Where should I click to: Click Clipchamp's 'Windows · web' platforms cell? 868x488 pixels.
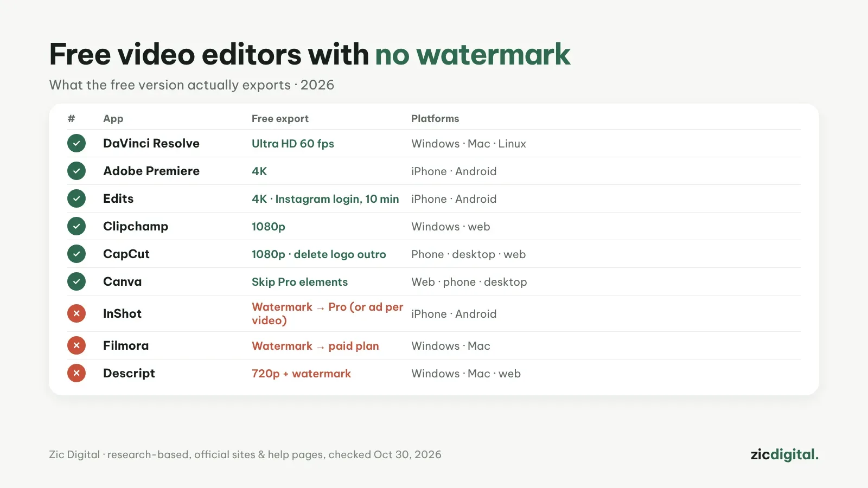click(451, 227)
